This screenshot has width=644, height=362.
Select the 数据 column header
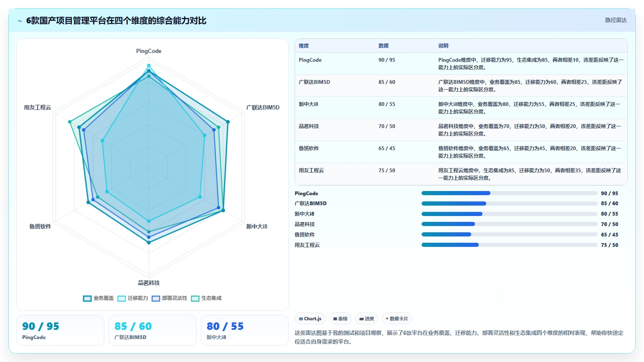tap(384, 46)
